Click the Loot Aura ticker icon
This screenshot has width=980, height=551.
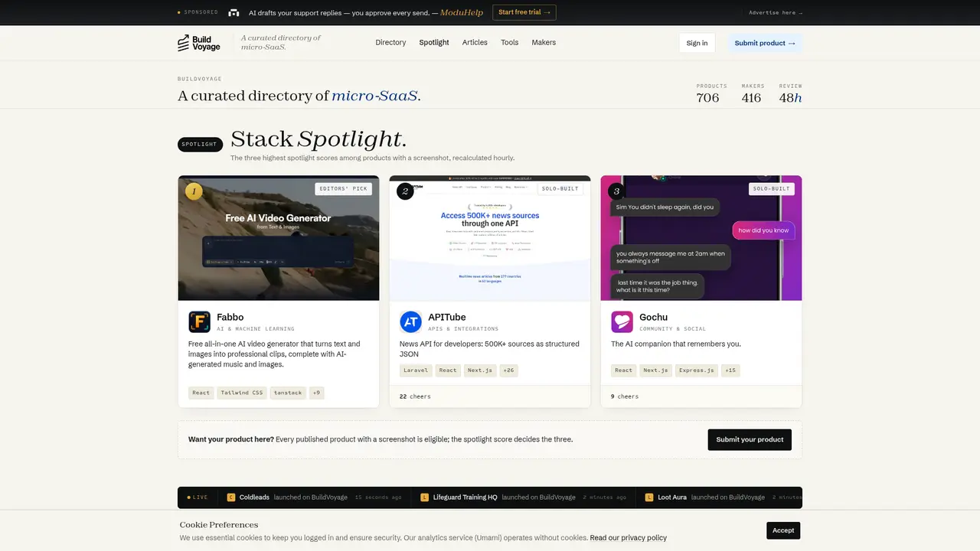tap(648, 497)
